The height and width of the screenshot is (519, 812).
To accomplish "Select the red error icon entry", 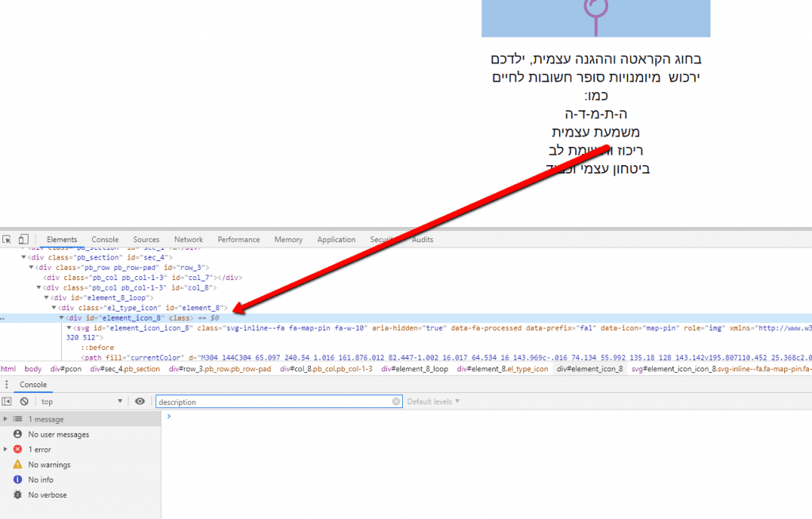I will [17, 449].
